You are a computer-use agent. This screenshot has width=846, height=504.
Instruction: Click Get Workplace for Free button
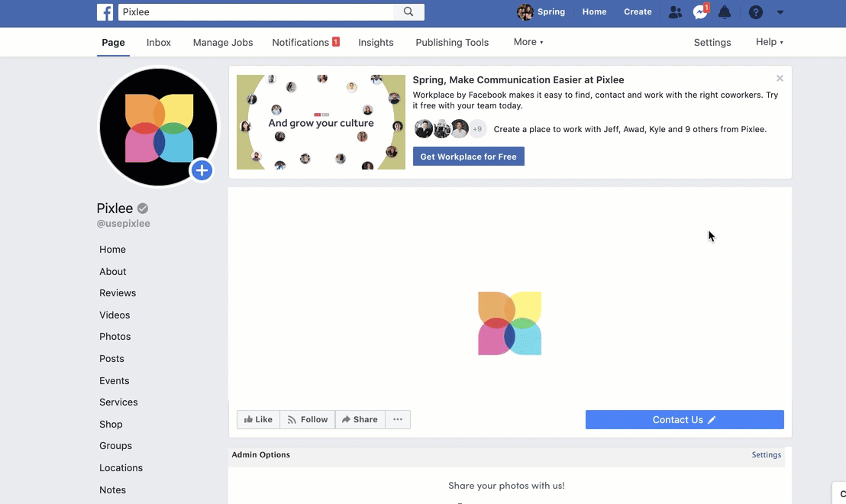[468, 157]
